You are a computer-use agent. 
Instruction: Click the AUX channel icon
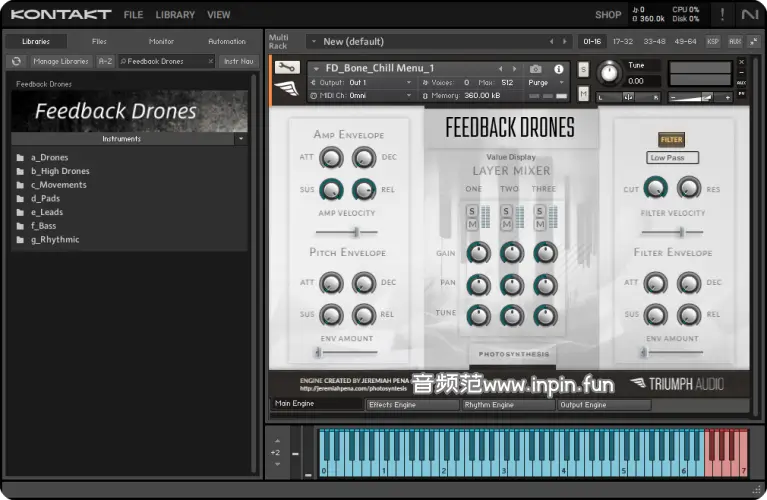[735, 41]
